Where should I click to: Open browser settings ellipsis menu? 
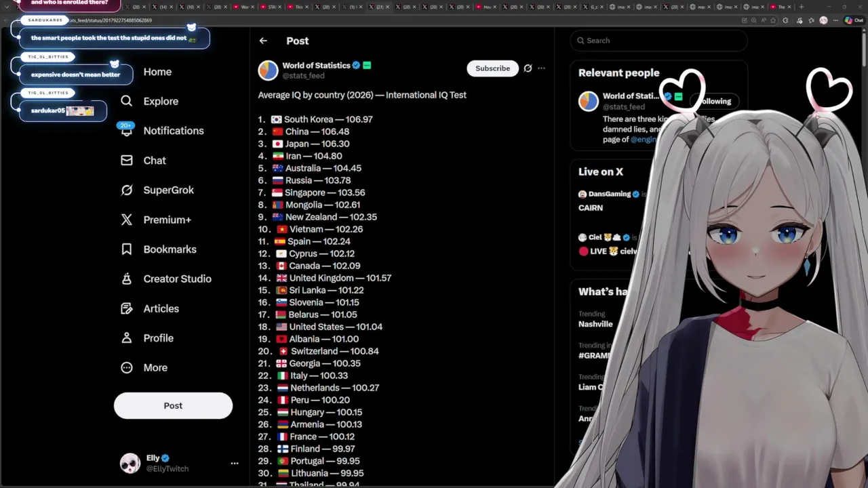(x=835, y=20)
